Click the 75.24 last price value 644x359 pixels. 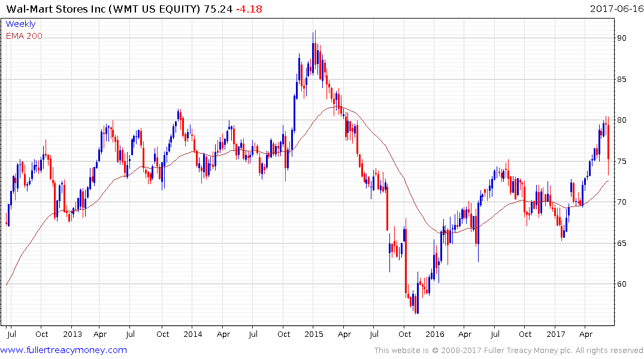(x=218, y=8)
